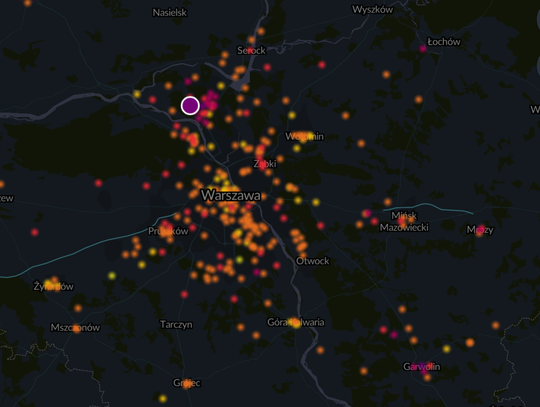Screen dimensions: 540x407
Task: Click the yellow dot on Góra Kalwaria
Action: tap(296, 323)
